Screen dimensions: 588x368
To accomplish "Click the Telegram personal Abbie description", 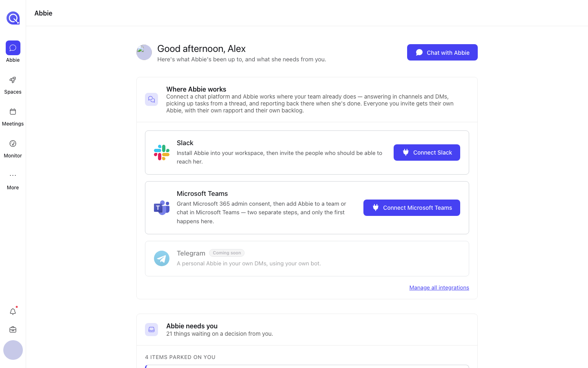I will (249, 263).
